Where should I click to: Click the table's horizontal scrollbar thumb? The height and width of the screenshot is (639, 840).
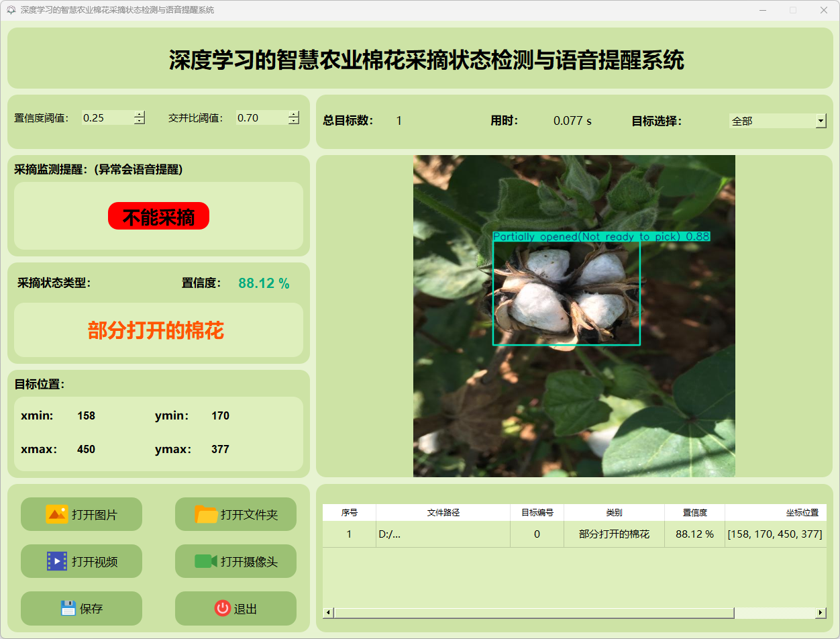click(534, 613)
